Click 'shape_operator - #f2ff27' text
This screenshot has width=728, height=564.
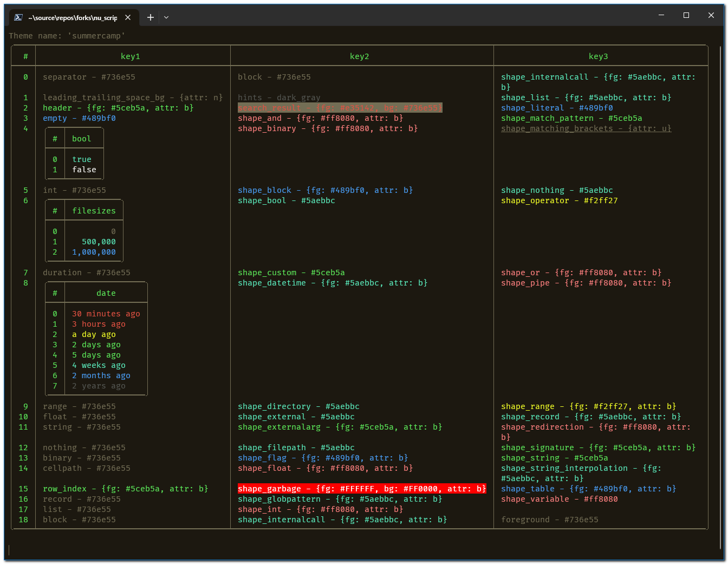point(560,200)
